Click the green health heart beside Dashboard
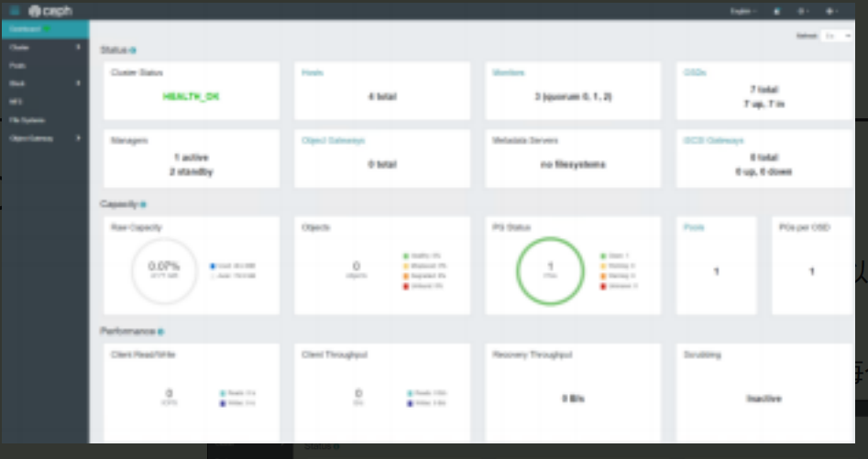The height and width of the screenshot is (459, 868). pyautogui.click(x=47, y=28)
